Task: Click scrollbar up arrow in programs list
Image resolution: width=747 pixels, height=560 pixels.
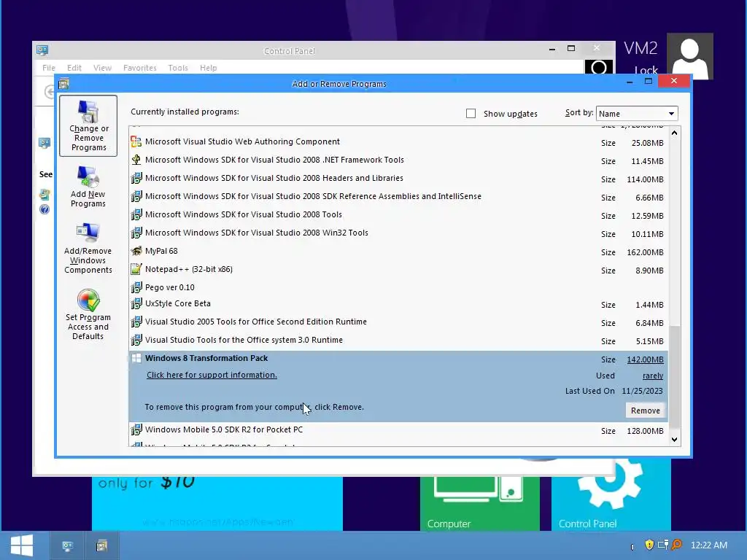Action: pyautogui.click(x=674, y=133)
